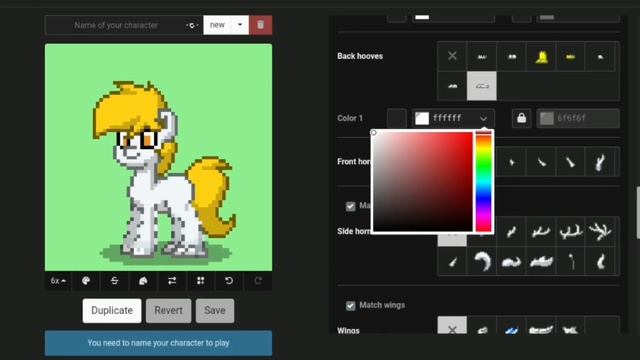Click the 6f6f6f locked color field
Screen dimensions: 640x360
pyautogui.click(x=578, y=118)
